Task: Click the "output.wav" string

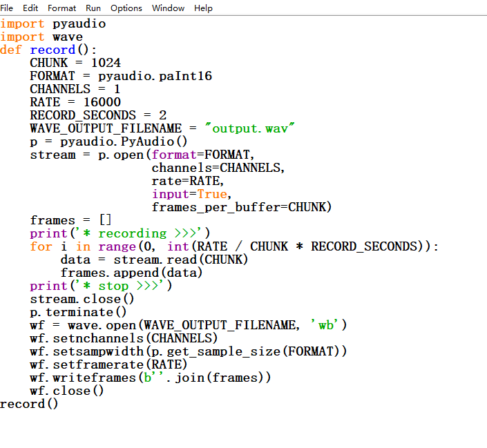Action: [x=249, y=128]
